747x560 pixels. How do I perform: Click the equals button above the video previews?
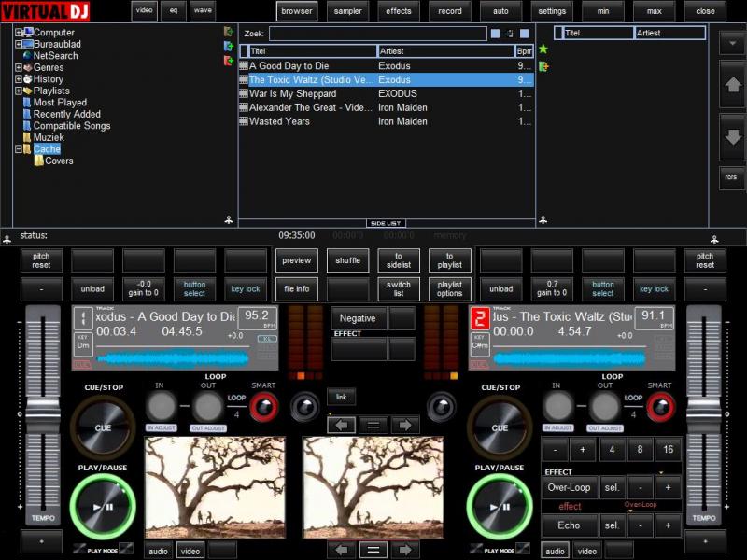click(373, 425)
